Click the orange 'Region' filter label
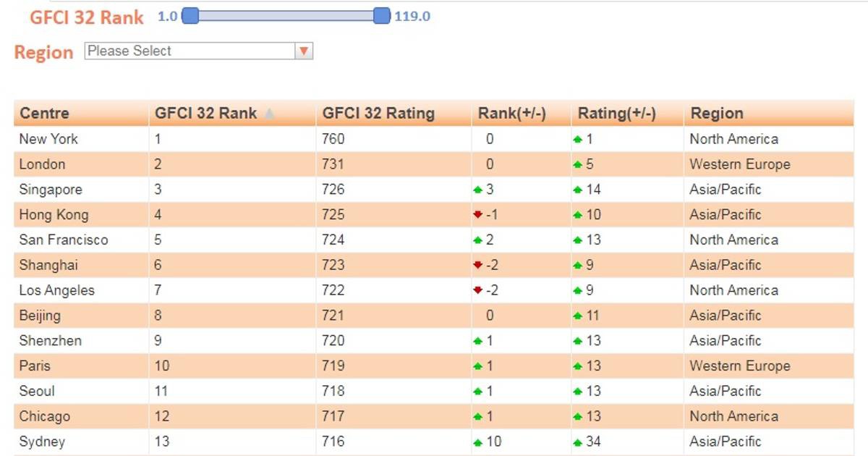Screen dimensions: 868x456 (x=44, y=53)
